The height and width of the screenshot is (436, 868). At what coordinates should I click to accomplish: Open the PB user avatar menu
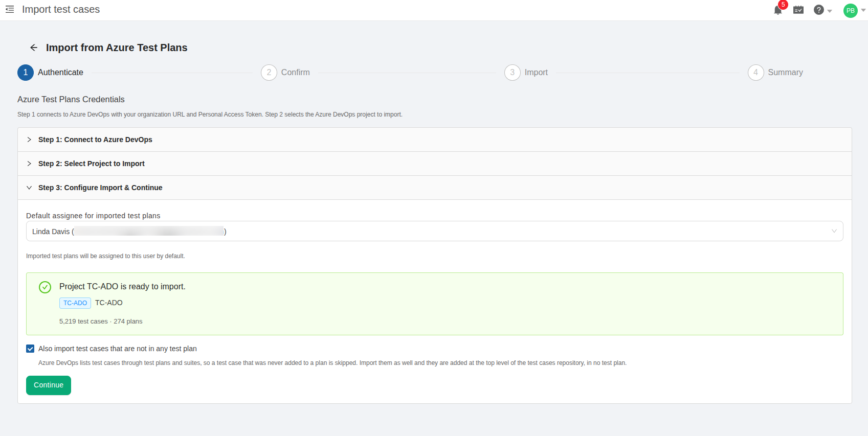850,10
